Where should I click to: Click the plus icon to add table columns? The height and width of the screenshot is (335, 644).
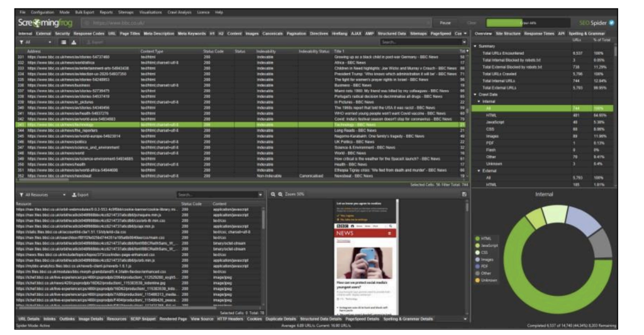click(467, 50)
